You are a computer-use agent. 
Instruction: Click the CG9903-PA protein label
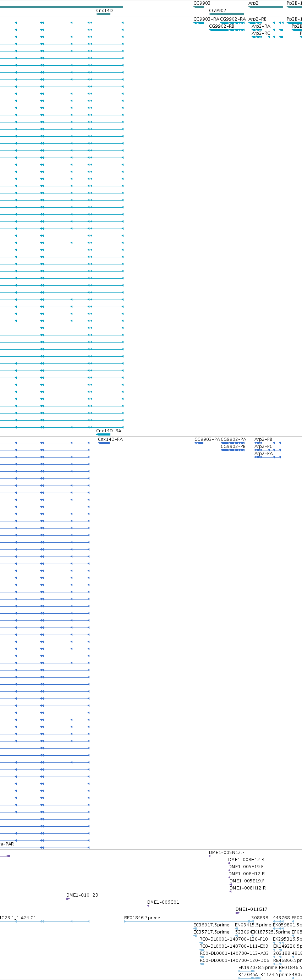[x=207, y=439]
